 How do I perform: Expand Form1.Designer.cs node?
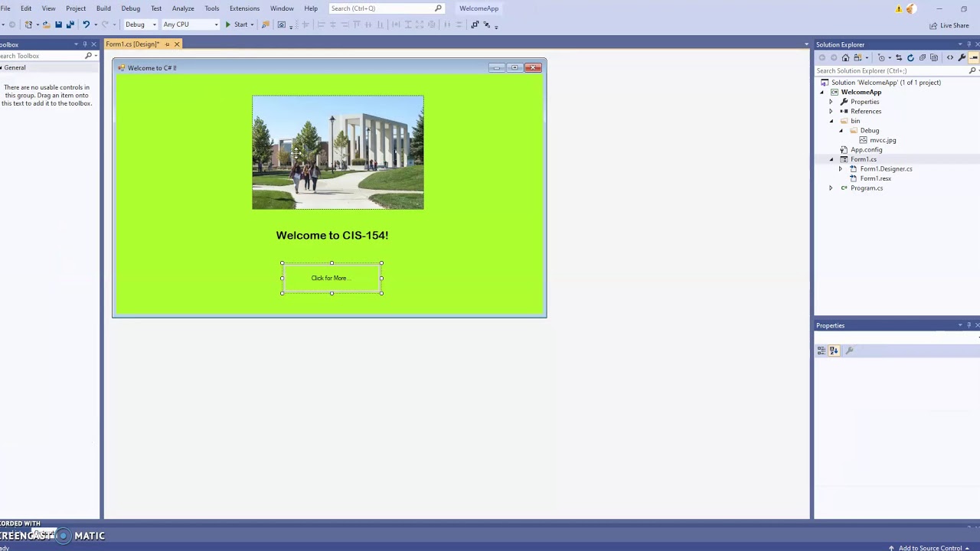coord(841,169)
